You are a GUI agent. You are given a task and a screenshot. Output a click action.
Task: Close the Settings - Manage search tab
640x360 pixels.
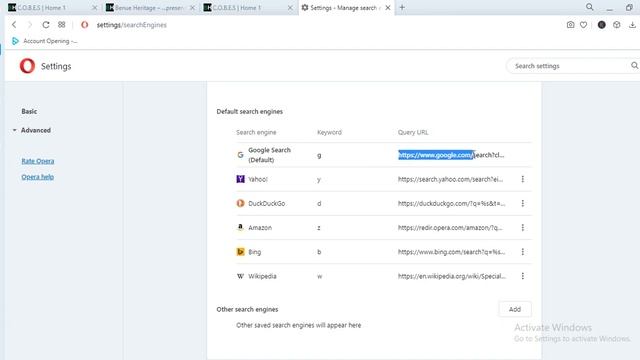coord(388,7)
